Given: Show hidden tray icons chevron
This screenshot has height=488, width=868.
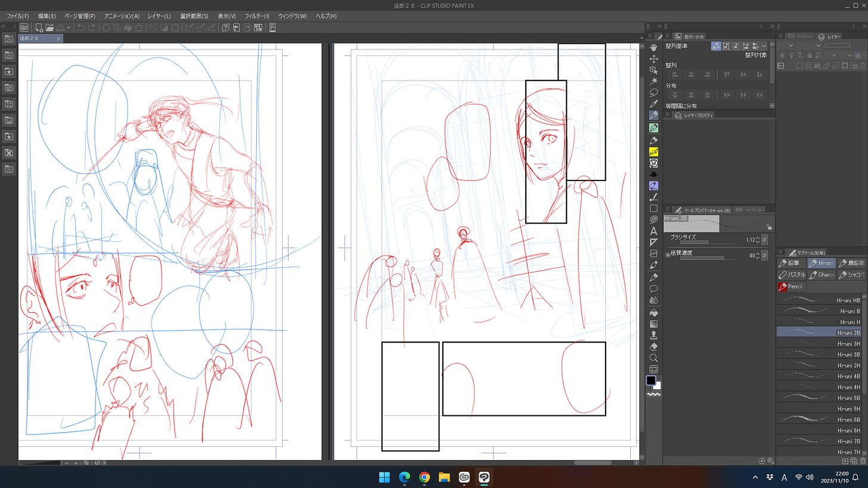Looking at the screenshot, I should point(756,477).
